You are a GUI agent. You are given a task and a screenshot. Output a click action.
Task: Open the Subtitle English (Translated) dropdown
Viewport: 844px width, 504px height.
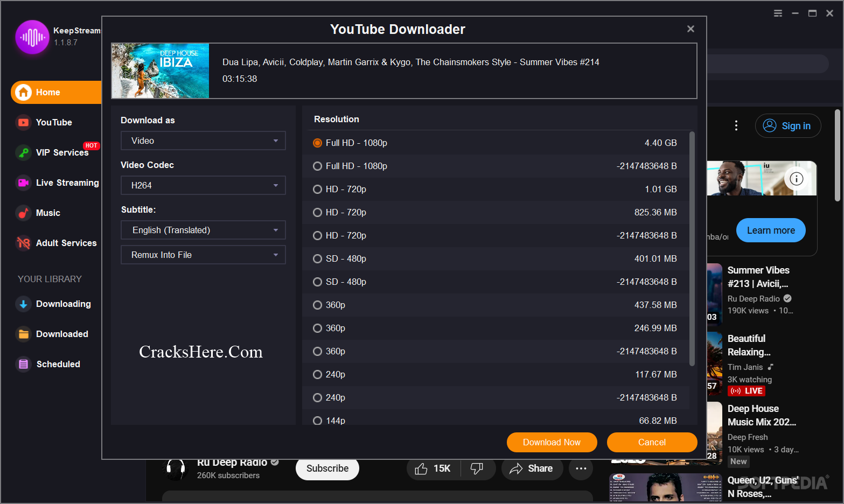coord(203,230)
